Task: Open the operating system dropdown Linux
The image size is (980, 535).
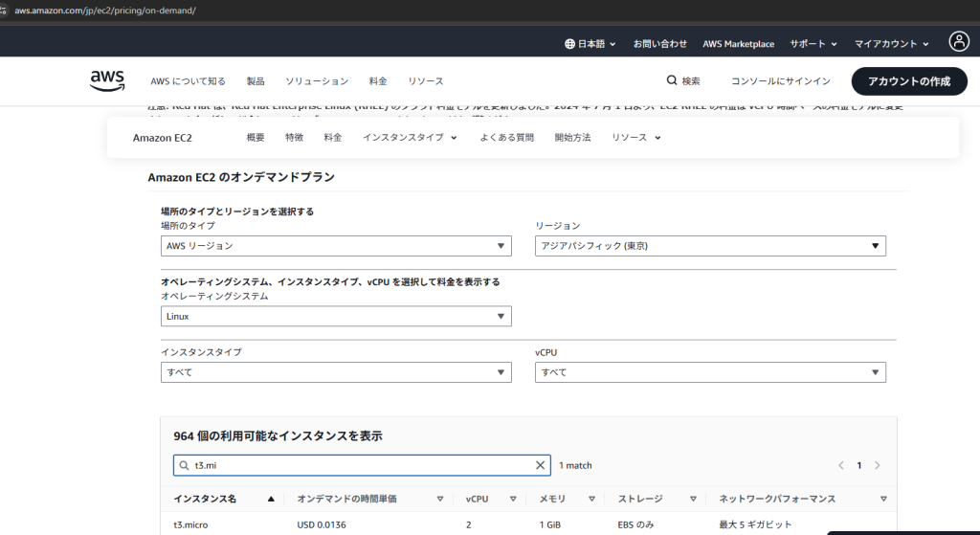Action: [336, 316]
